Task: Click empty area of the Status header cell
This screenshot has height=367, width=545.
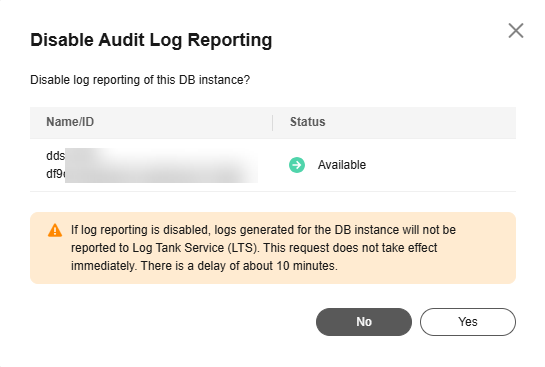Action: pos(417,123)
